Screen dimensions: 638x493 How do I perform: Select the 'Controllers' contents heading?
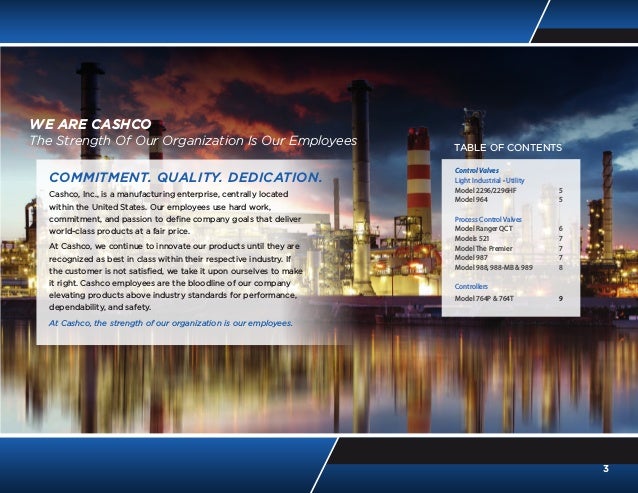(x=471, y=286)
